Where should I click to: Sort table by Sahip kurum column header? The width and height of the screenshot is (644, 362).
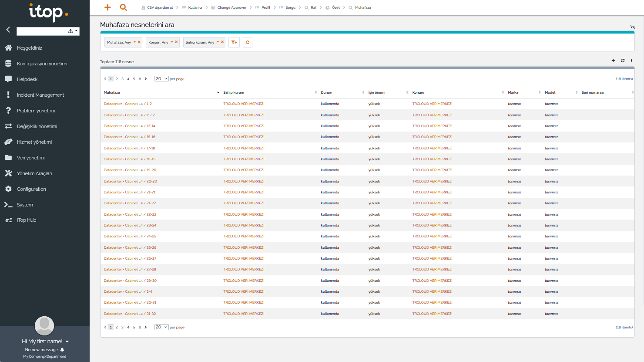pyautogui.click(x=234, y=92)
